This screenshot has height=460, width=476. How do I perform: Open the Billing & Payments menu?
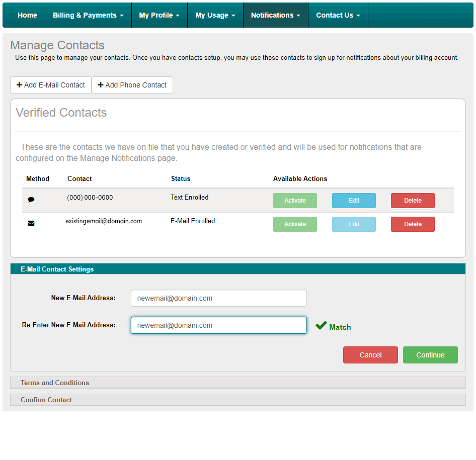click(x=88, y=15)
